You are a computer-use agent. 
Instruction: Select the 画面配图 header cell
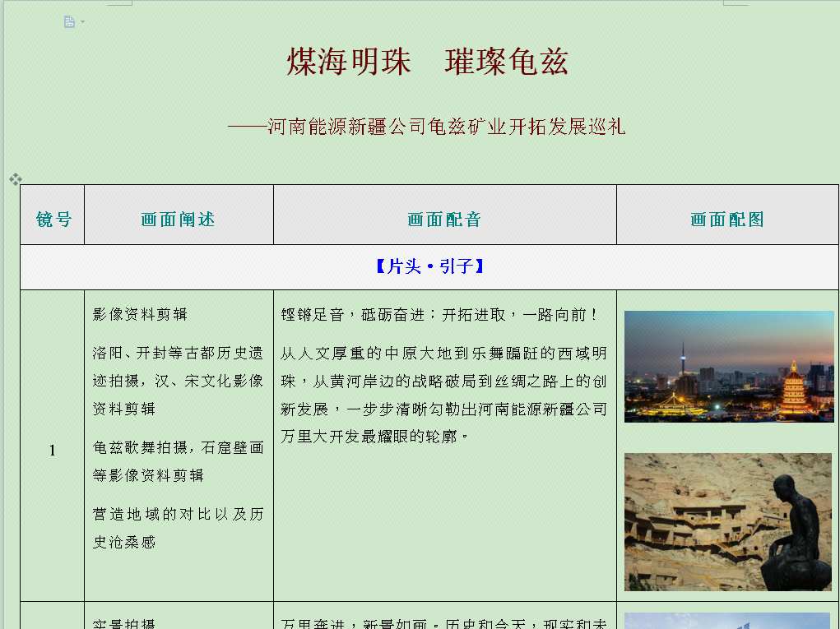tap(727, 215)
